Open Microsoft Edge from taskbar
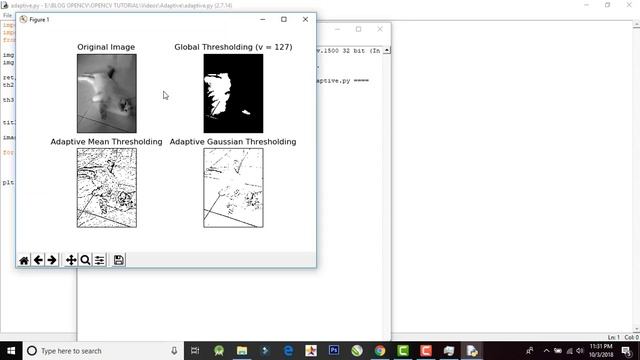 click(288, 351)
